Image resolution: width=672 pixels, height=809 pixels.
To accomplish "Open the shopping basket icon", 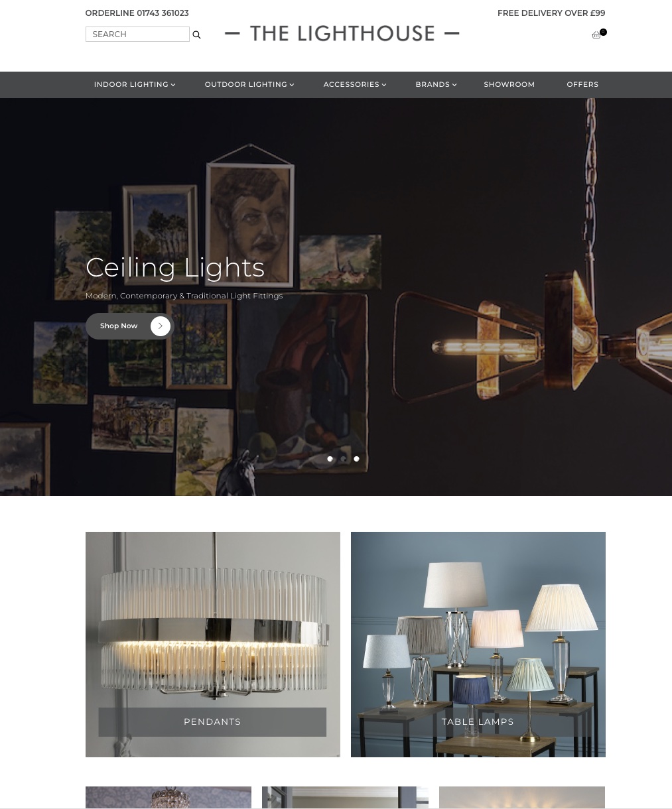I will (x=596, y=35).
